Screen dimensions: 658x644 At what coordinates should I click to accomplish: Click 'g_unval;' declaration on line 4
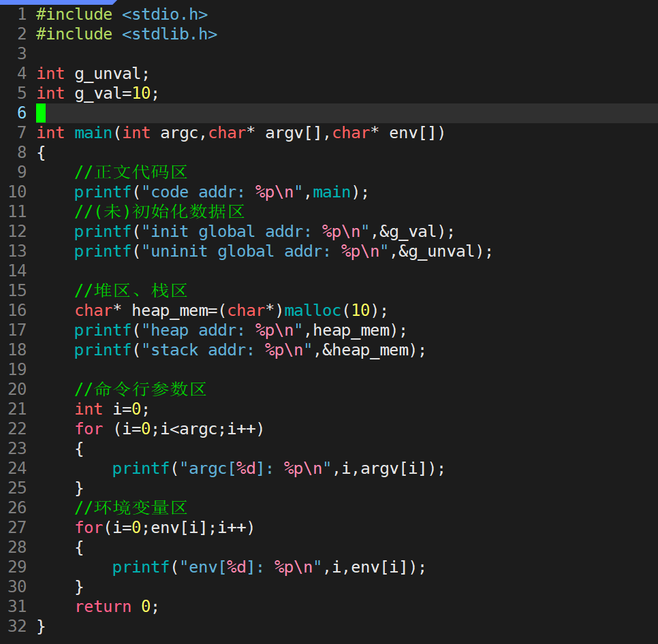pos(112,74)
